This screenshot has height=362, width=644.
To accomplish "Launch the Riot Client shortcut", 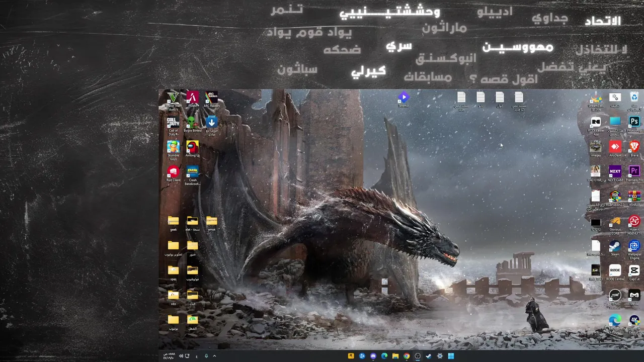I will pyautogui.click(x=173, y=173).
